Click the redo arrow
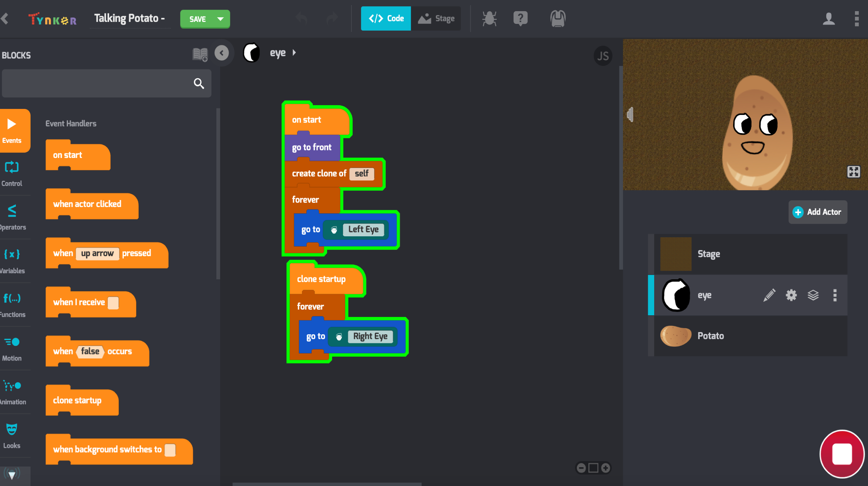Screen dimensions: 868x486 pyautogui.click(x=332, y=18)
